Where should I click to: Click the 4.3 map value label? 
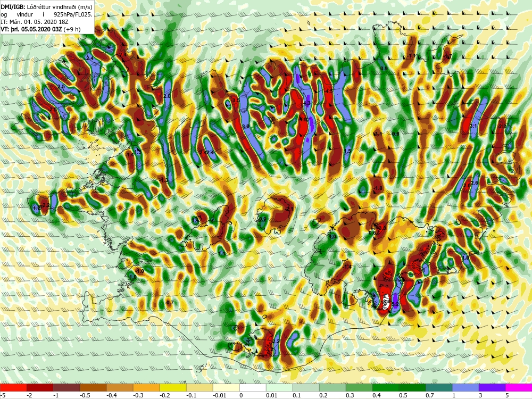307,103
